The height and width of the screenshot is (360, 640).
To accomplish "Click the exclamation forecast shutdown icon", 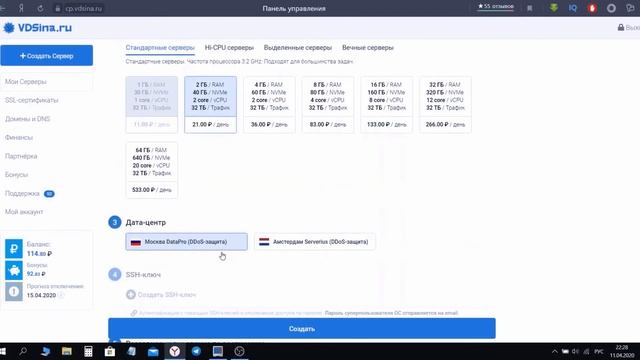I will pos(14,291).
